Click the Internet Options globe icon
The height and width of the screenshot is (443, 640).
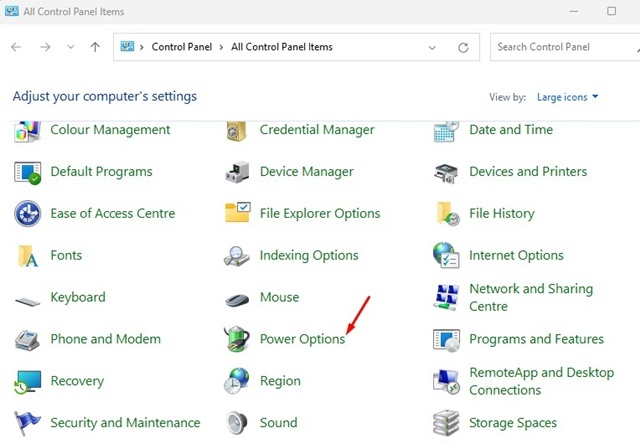pyautogui.click(x=446, y=255)
